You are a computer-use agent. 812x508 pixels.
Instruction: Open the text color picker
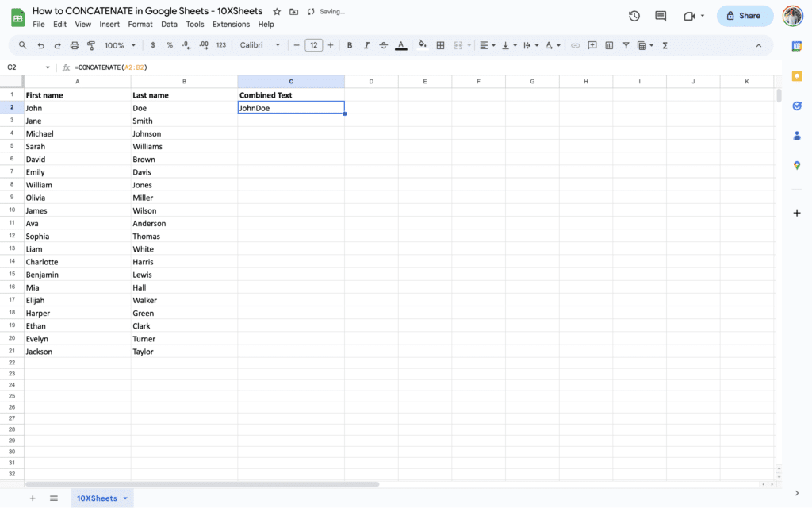[400, 45]
